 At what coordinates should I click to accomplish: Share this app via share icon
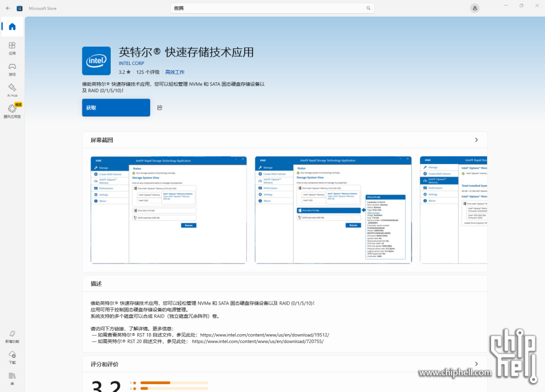160,108
